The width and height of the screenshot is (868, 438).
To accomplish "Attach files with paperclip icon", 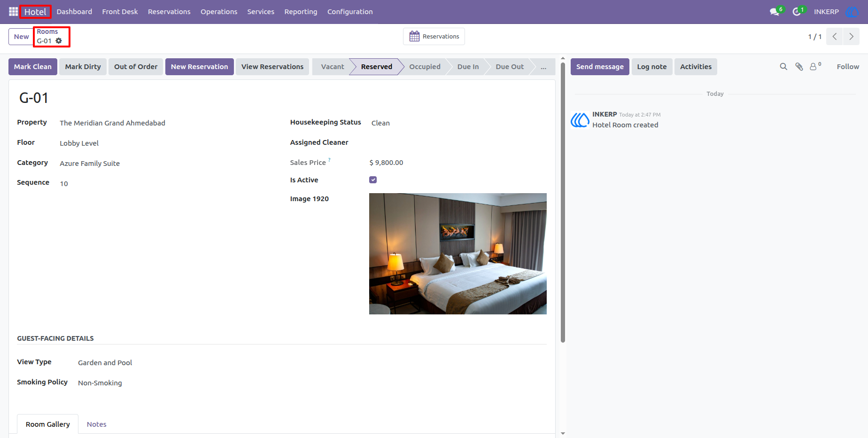I will pos(799,67).
